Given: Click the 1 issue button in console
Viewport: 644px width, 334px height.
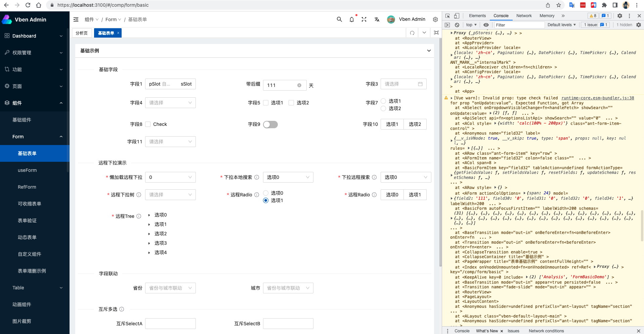Looking at the screenshot, I should [x=595, y=25].
